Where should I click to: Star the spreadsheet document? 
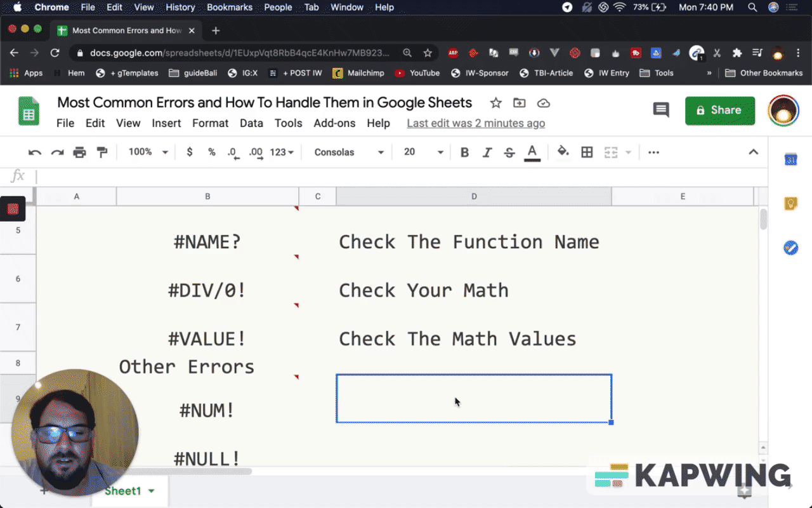click(x=496, y=103)
